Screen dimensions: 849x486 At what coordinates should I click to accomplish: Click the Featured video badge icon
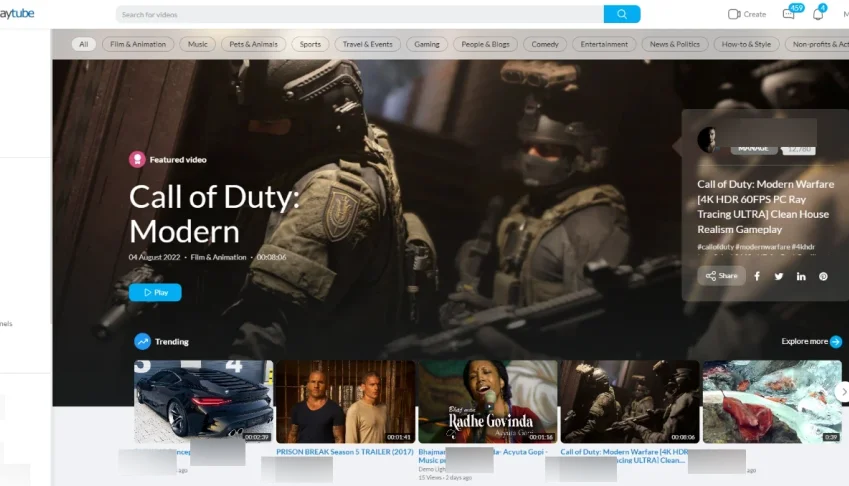[137, 159]
